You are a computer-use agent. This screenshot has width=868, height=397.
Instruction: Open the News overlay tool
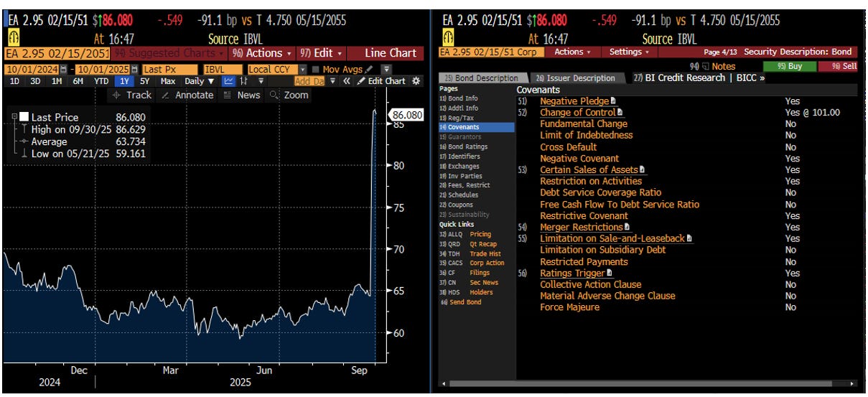(x=242, y=95)
